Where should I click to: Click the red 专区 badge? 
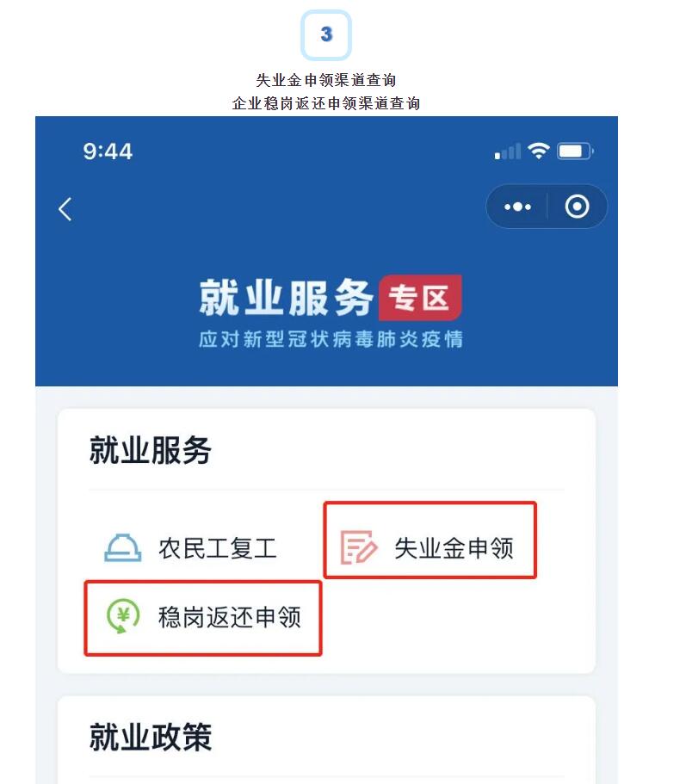coord(420,298)
